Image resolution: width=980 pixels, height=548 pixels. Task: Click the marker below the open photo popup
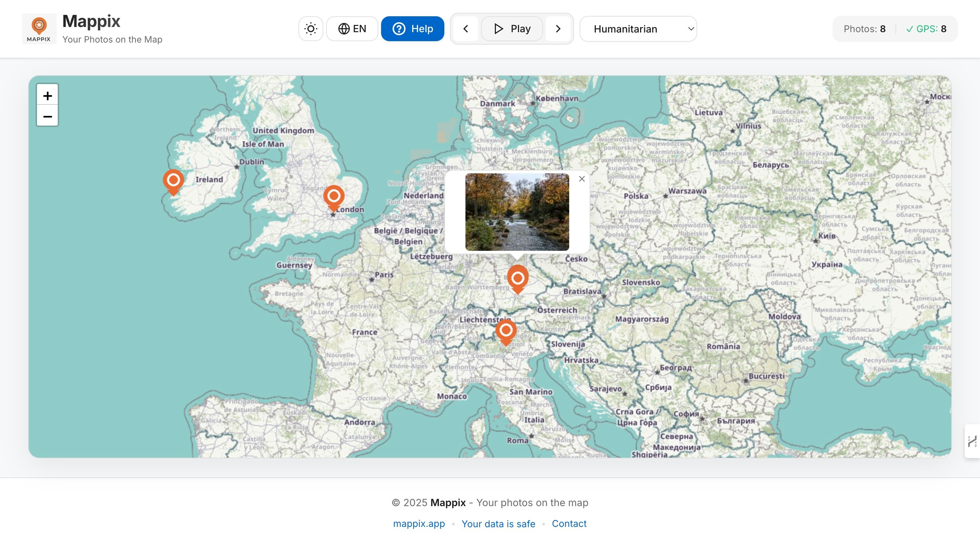[x=517, y=279]
